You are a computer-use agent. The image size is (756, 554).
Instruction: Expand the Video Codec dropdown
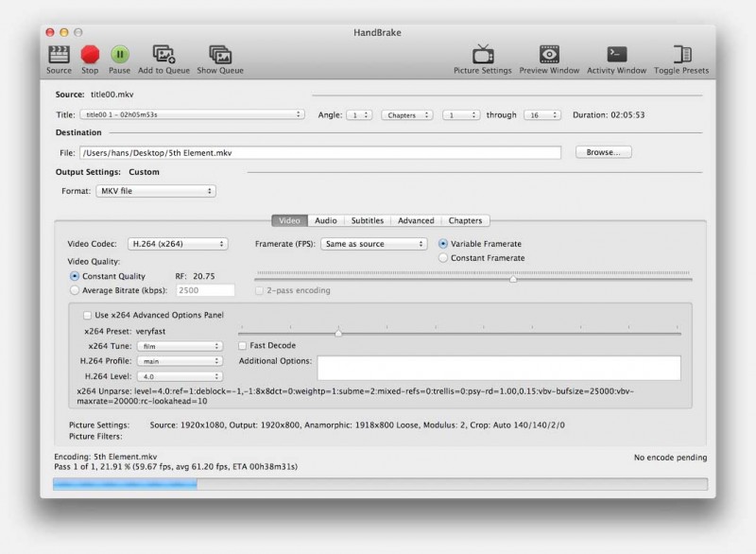178,244
